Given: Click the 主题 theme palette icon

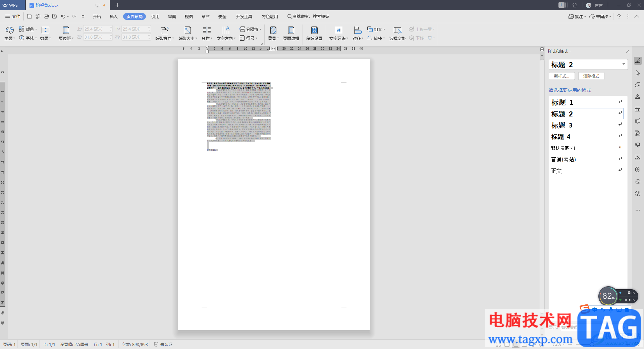Looking at the screenshot, I should (9, 30).
